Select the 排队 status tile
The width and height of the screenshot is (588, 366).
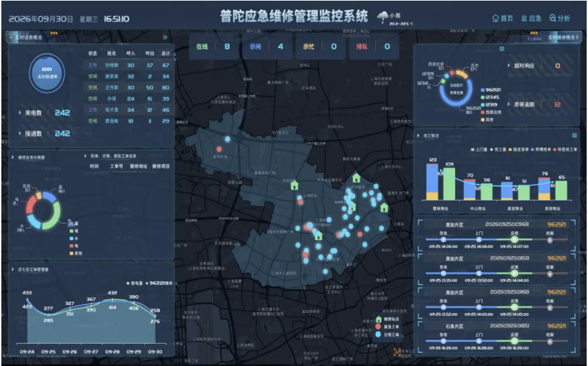(373, 46)
